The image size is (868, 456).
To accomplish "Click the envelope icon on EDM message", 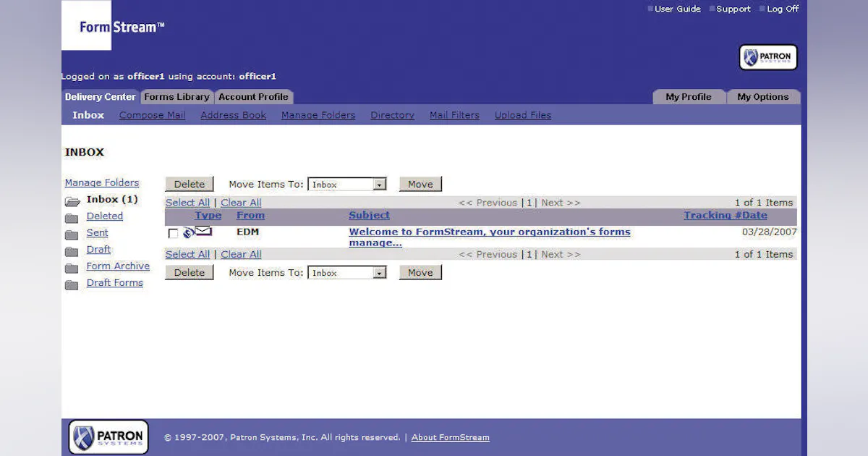I will coord(203,232).
